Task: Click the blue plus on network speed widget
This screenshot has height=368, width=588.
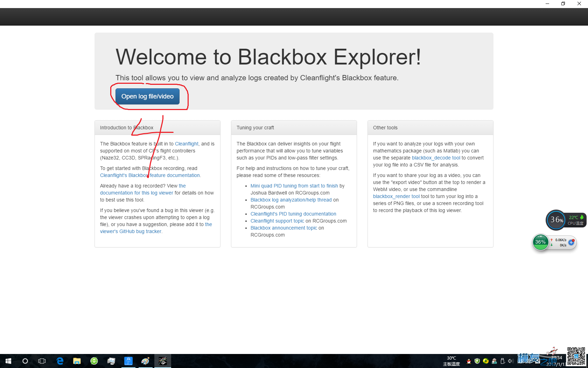Action: [x=571, y=242]
